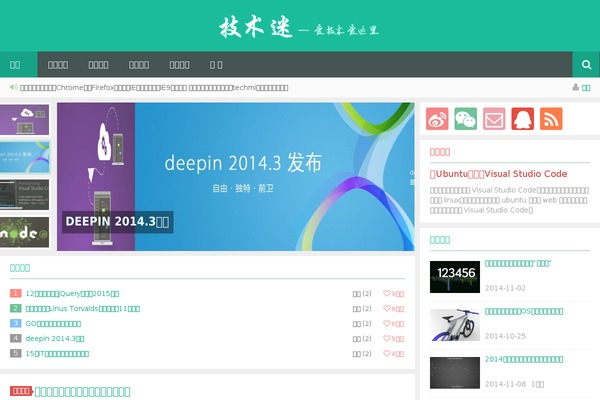Click the speaker announcement icon

tap(14, 87)
